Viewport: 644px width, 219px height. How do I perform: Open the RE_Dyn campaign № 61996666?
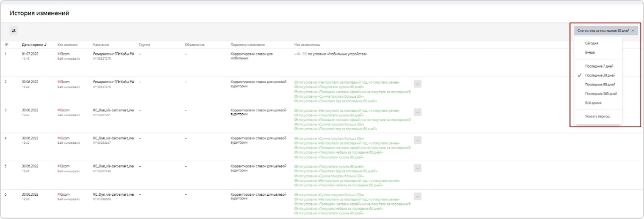(x=114, y=194)
